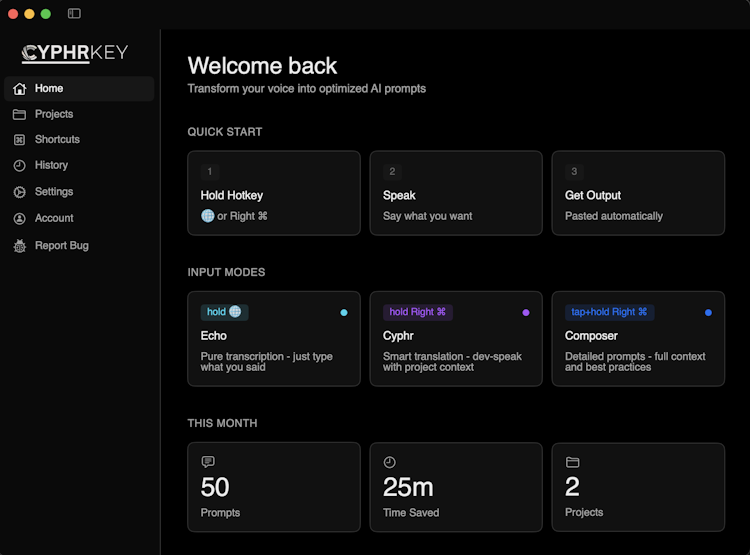Screen dimensions: 750x555
Task: Click the green macOS zoom window button
Action: pyautogui.click(x=46, y=14)
